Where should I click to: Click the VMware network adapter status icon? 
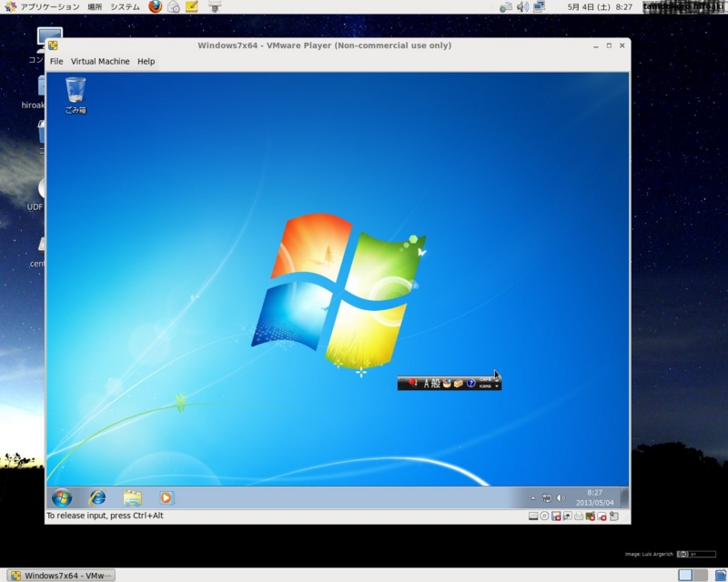click(567, 517)
